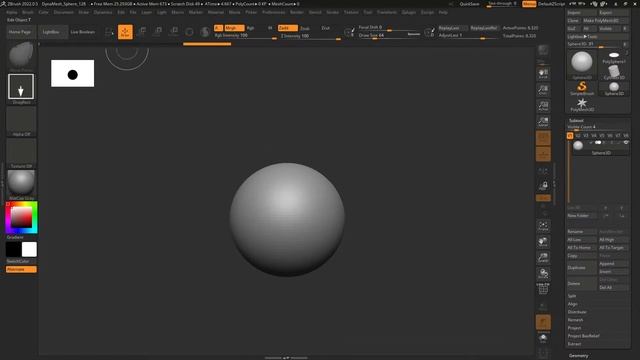Adjust the Z Intensity slider
The height and width of the screenshot is (360, 640).
click(x=310, y=36)
